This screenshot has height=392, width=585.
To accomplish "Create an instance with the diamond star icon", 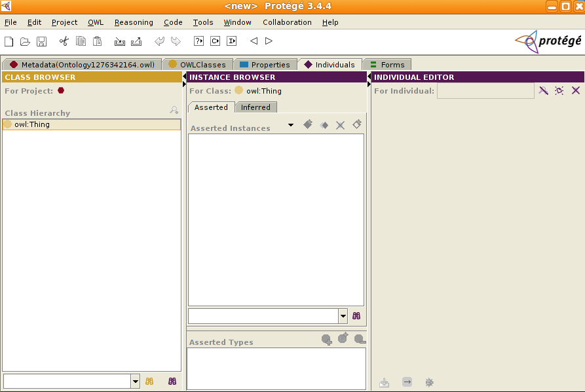I will (308, 124).
